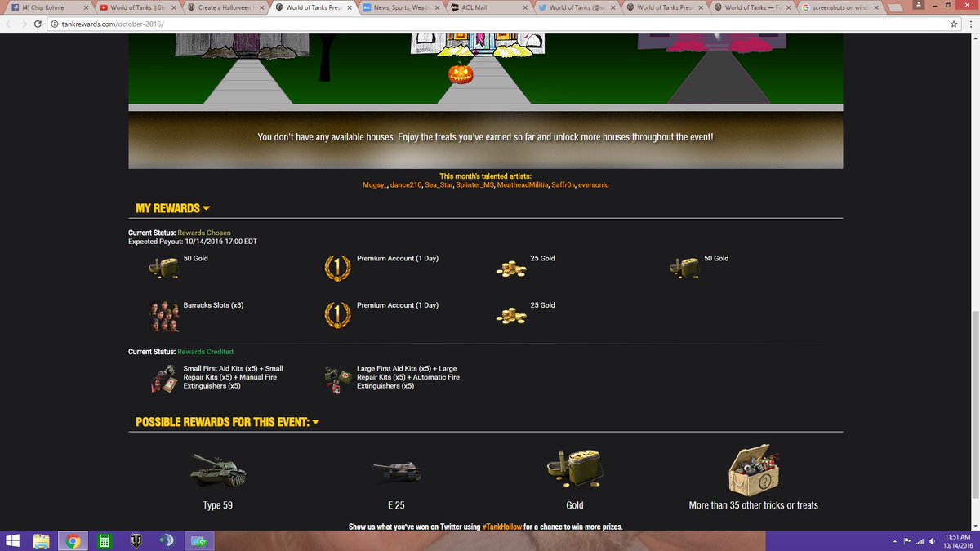Open Sea_Star artist link
980x551 pixels.
(x=439, y=185)
